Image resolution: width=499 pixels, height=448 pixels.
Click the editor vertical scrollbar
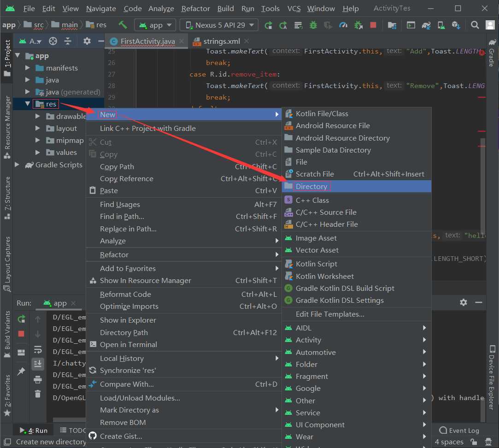click(482, 186)
